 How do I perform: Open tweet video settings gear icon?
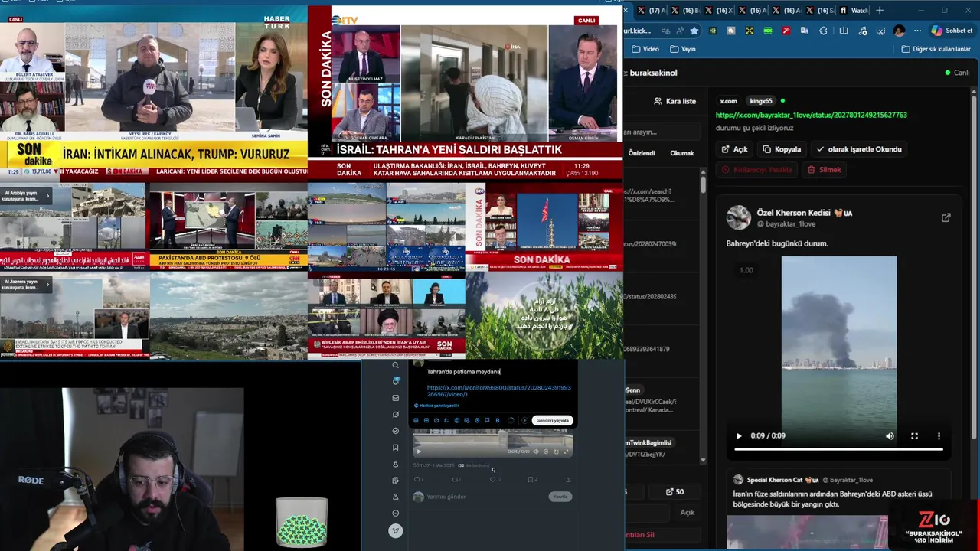coord(546,452)
